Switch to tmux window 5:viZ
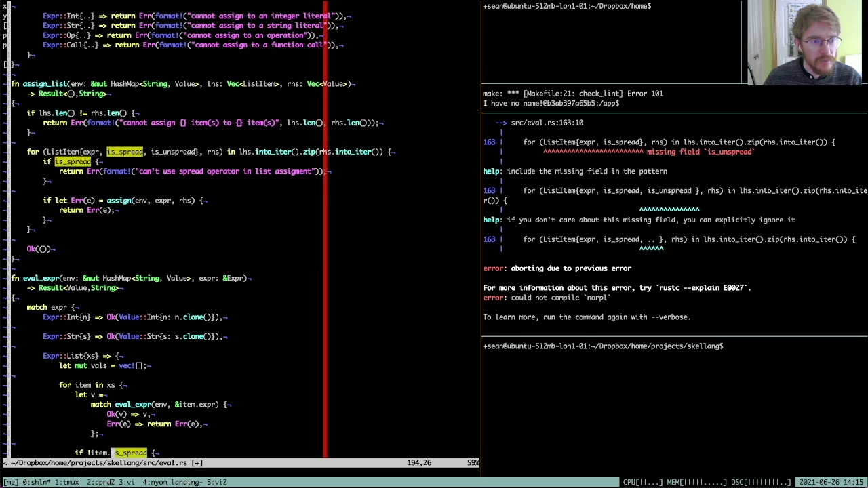The height and width of the screenshot is (488, 868). pyautogui.click(x=217, y=482)
